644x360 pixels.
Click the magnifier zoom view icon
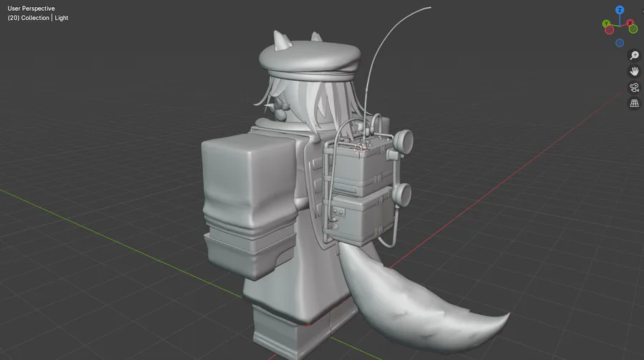click(635, 55)
